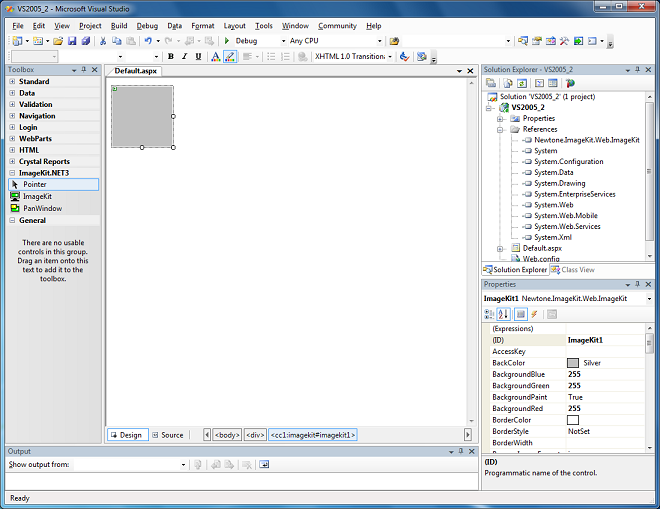This screenshot has width=660, height=509.
Task: Click the Bold formatting icon
Action: (171, 56)
